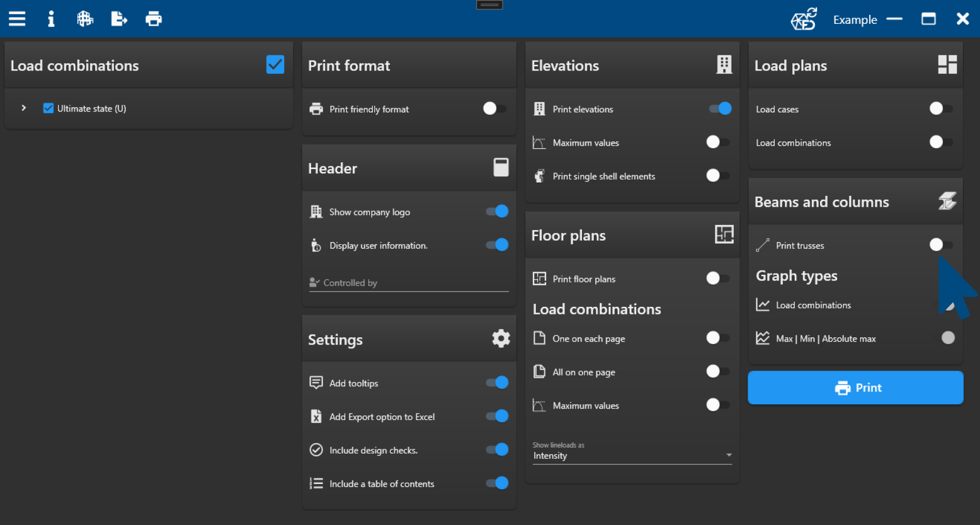Click the top center drag handle
This screenshot has height=525, width=980.
pos(490,5)
